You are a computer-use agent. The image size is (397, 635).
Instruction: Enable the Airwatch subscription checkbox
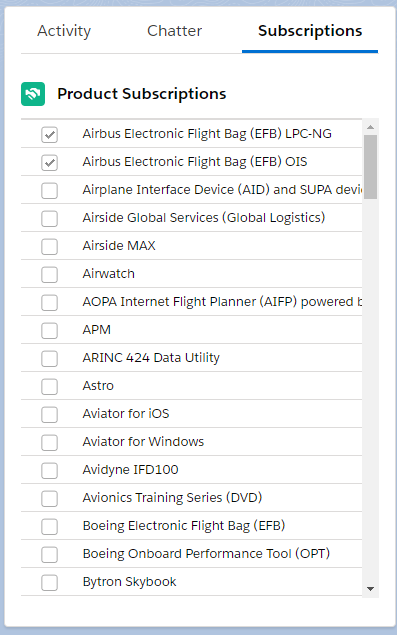49,274
